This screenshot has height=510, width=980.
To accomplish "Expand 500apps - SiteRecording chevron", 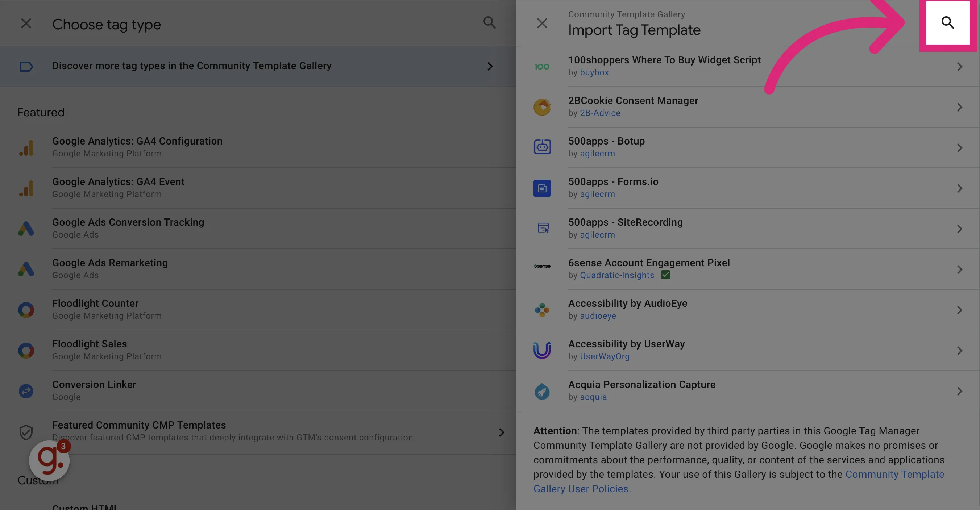I will (959, 229).
